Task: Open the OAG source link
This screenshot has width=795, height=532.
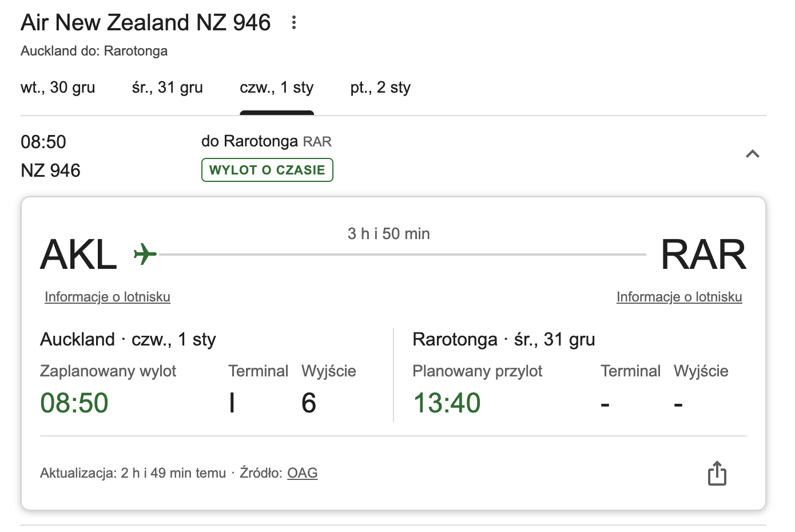Action: point(302,473)
